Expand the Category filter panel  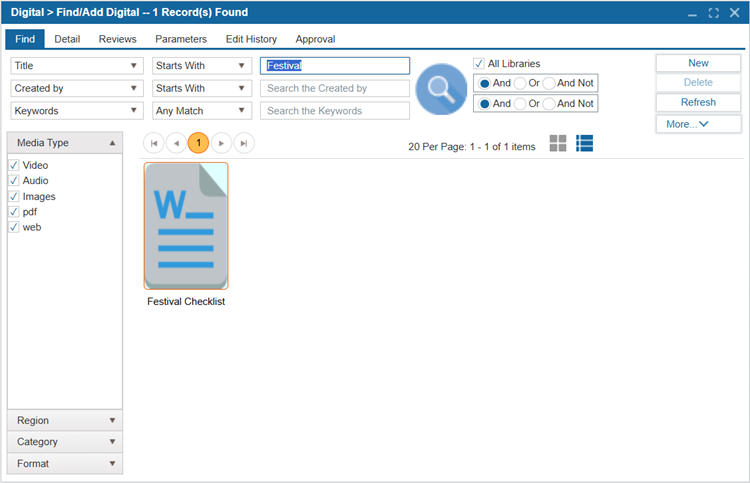pos(65,442)
